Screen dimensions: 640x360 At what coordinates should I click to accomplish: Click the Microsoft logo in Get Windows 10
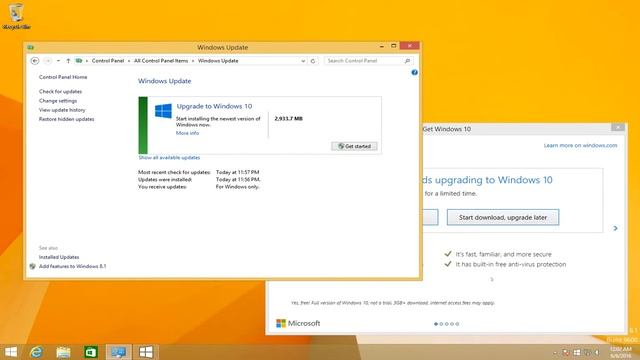tap(298, 323)
